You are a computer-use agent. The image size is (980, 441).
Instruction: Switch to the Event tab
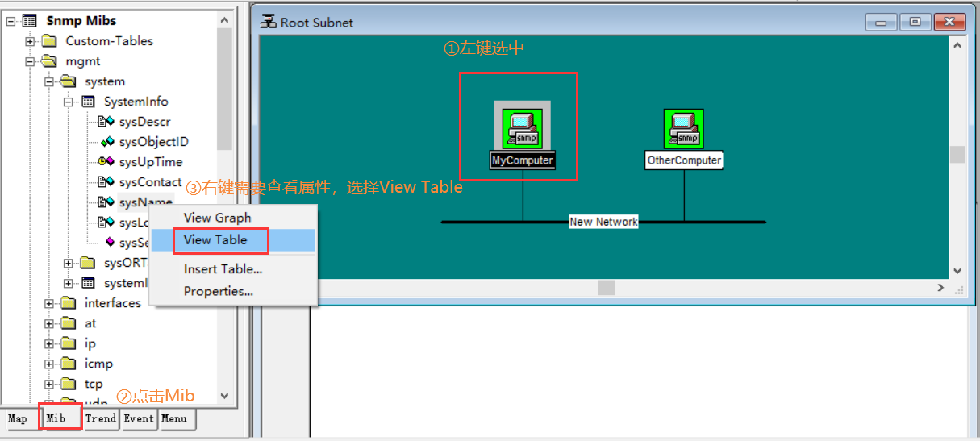coord(139,418)
